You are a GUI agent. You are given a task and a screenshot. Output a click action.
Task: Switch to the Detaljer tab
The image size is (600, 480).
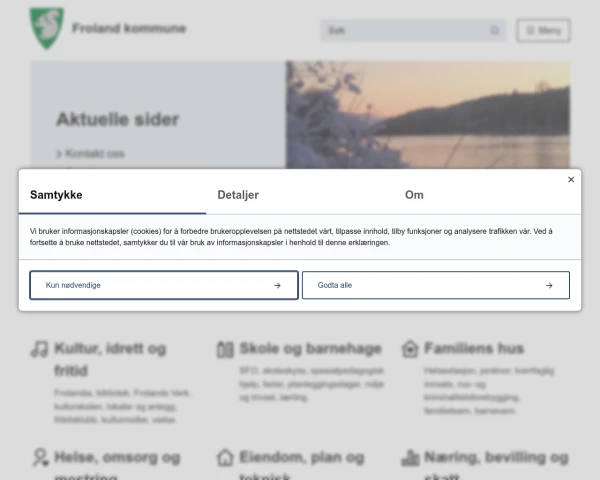(238, 195)
